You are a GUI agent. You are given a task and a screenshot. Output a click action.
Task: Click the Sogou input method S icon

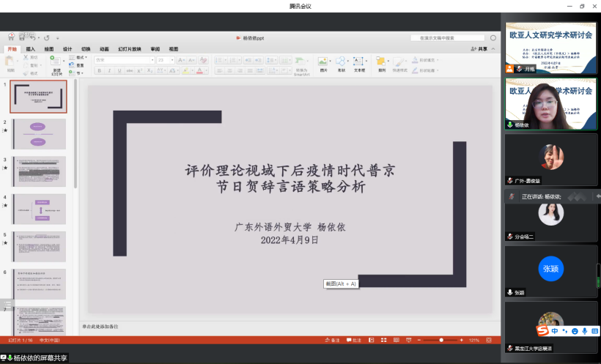542,331
